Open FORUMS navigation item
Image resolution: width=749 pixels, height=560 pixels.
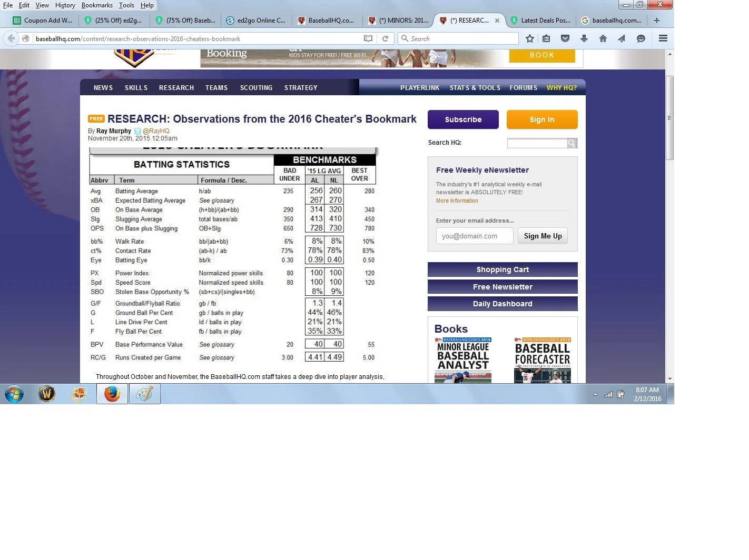(524, 88)
